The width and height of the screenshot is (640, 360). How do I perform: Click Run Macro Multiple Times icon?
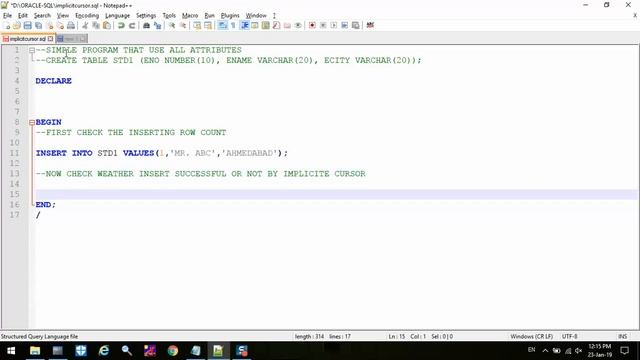344,25
